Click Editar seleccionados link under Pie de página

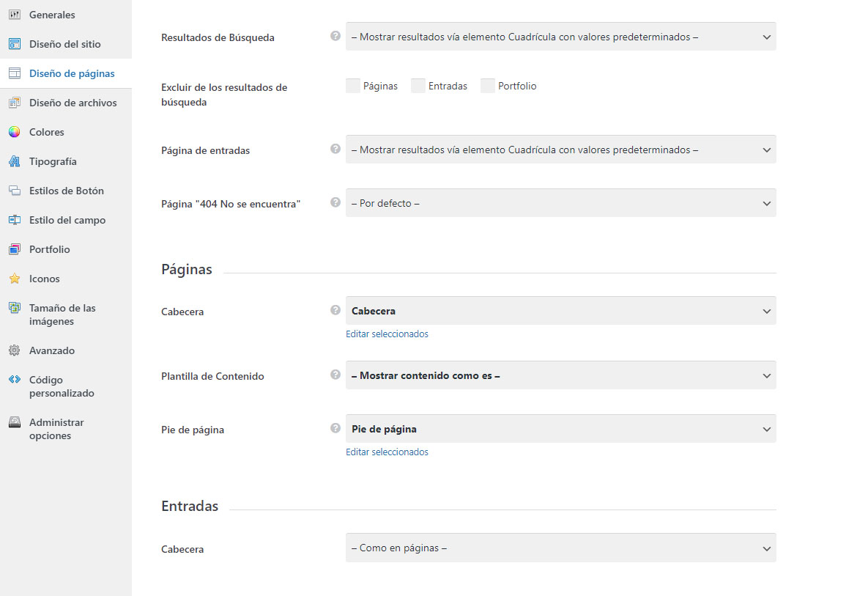coord(387,452)
